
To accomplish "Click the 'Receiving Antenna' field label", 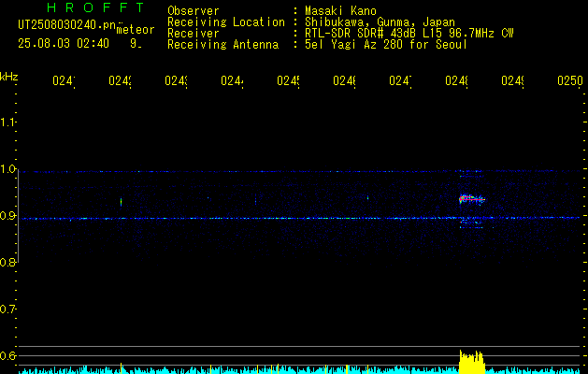I will point(222,45).
